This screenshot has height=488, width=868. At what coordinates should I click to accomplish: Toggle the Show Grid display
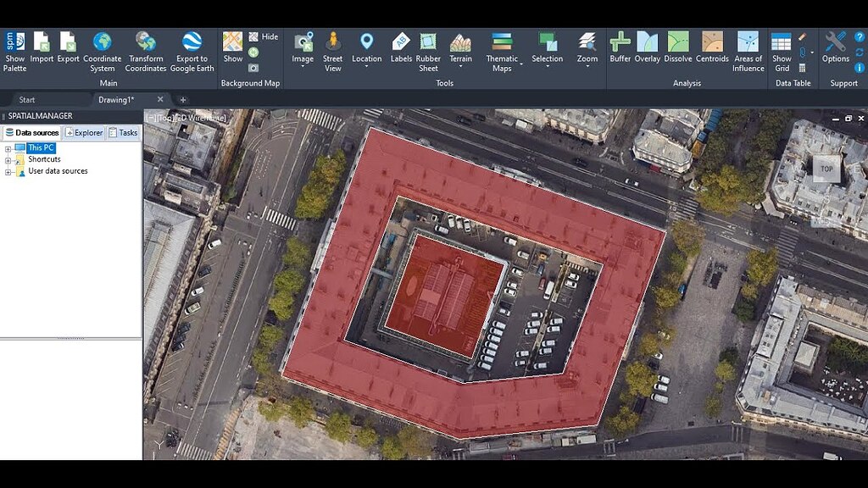pos(781,48)
